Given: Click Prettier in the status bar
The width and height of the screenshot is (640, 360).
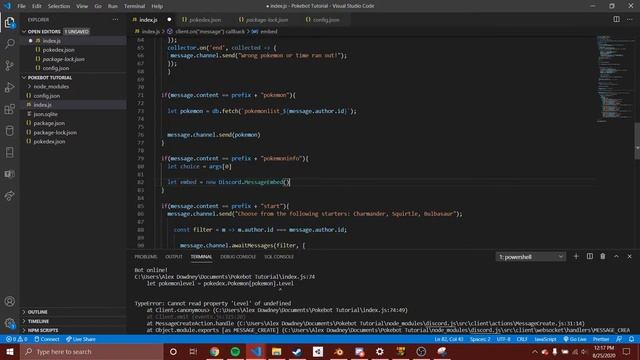Looking at the screenshot, I should (x=601, y=339).
